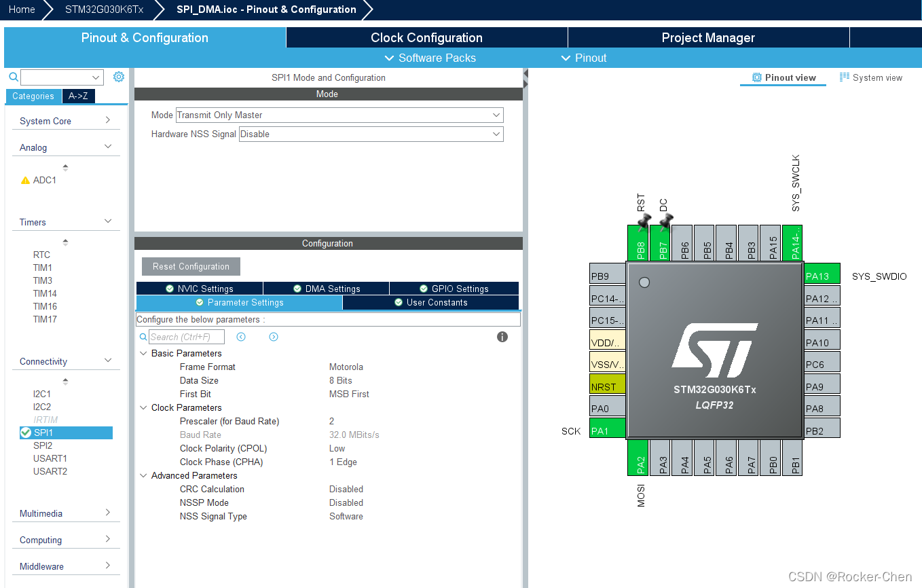
Task: Open the Software Packs dropdown menu
Action: point(430,58)
